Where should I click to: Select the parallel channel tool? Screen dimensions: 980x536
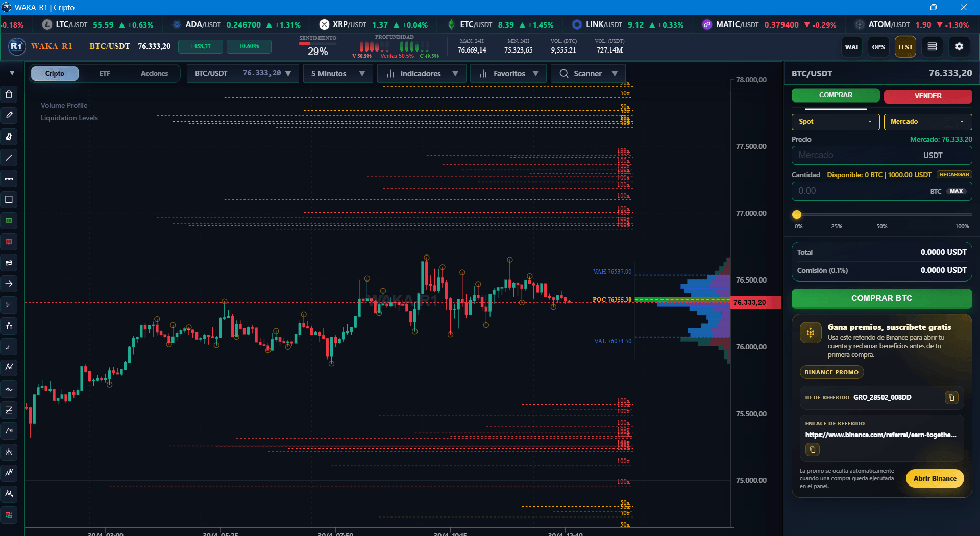(9, 263)
